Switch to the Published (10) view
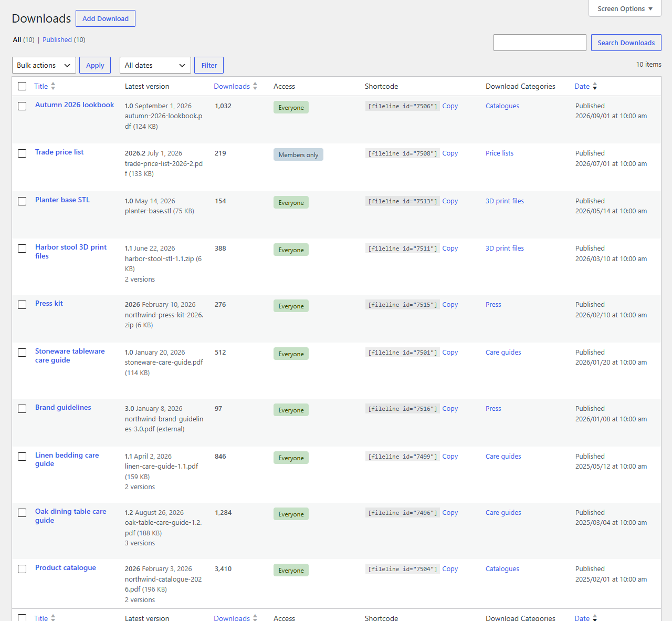 pyautogui.click(x=64, y=39)
